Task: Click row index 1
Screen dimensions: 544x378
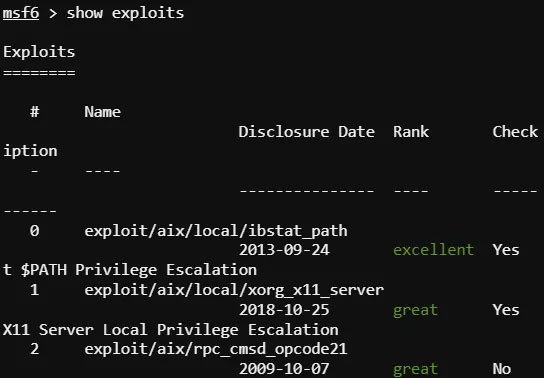Action: point(34,290)
